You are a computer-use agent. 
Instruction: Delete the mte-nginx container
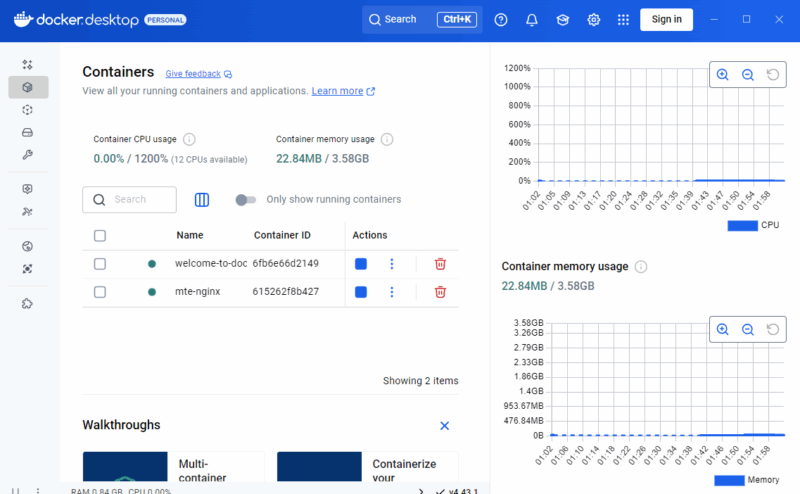(x=440, y=292)
